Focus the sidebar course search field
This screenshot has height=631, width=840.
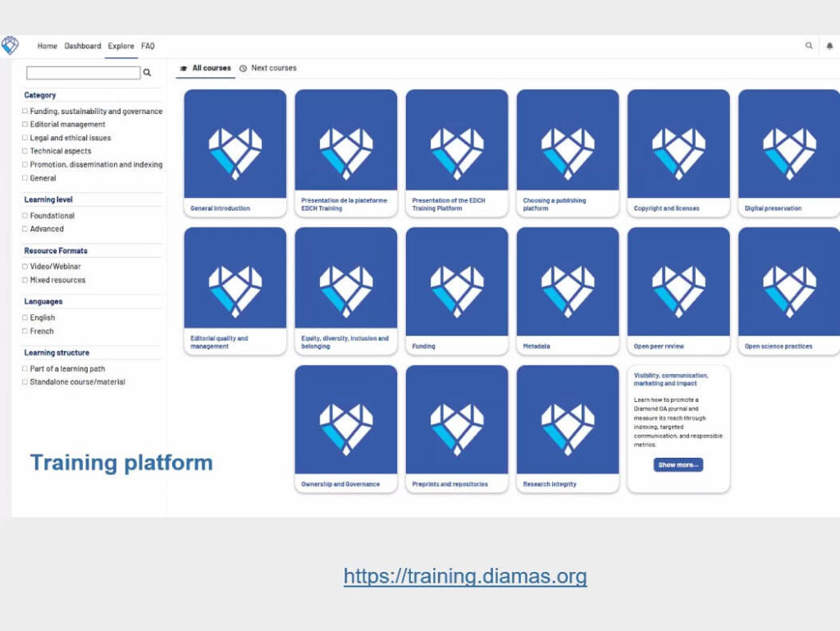pyautogui.click(x=83, y=72)
